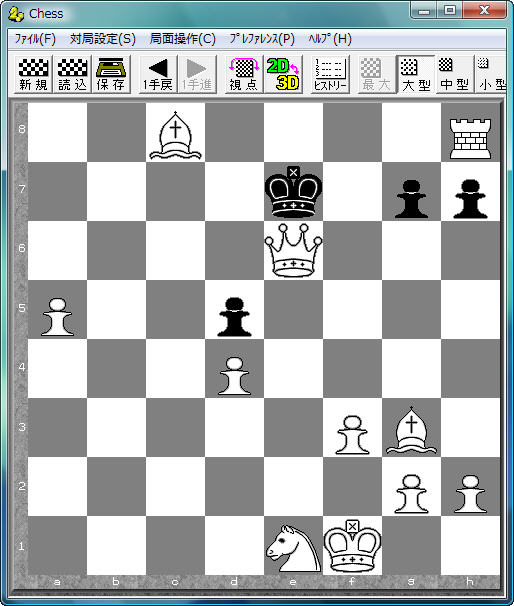Start a new game with 新規 button
Viewport: 514px width, 606px height.
pos(33,74)
